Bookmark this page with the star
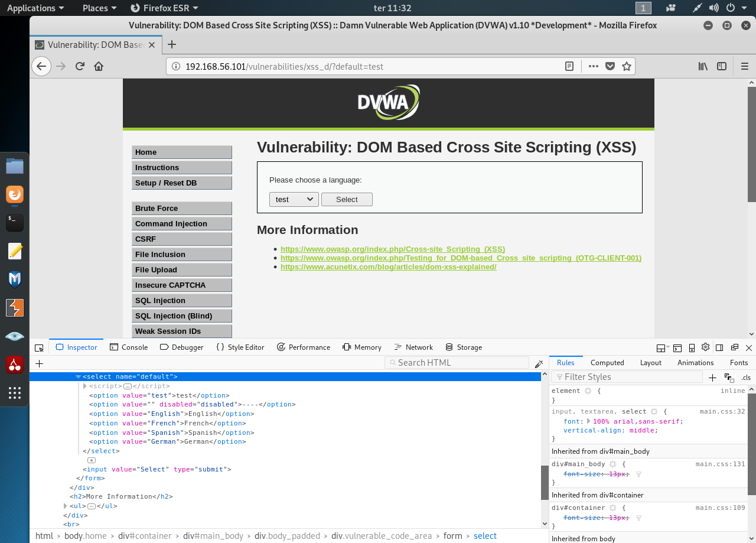This screenshot has height=543, width=756. point(627,66)
